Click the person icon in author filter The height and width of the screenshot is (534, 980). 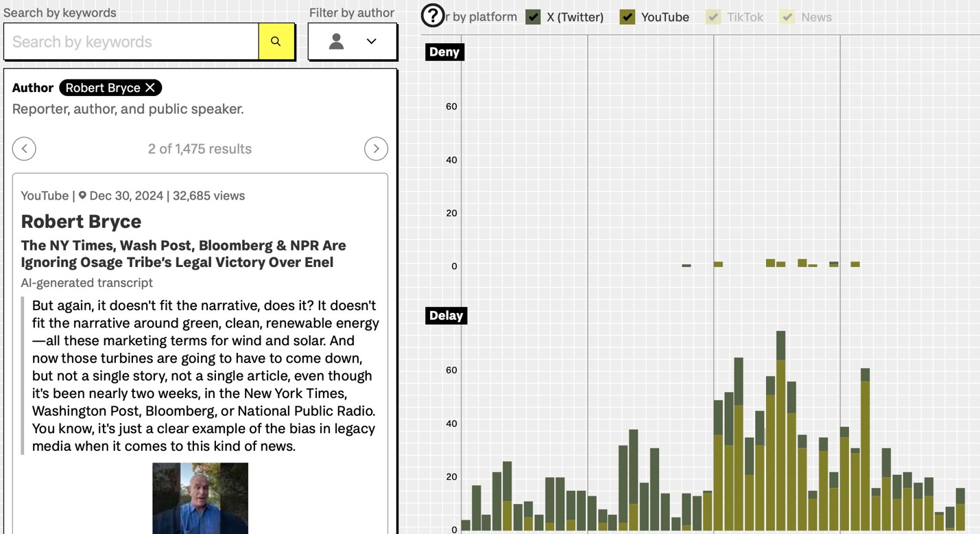tap(336, 41)
